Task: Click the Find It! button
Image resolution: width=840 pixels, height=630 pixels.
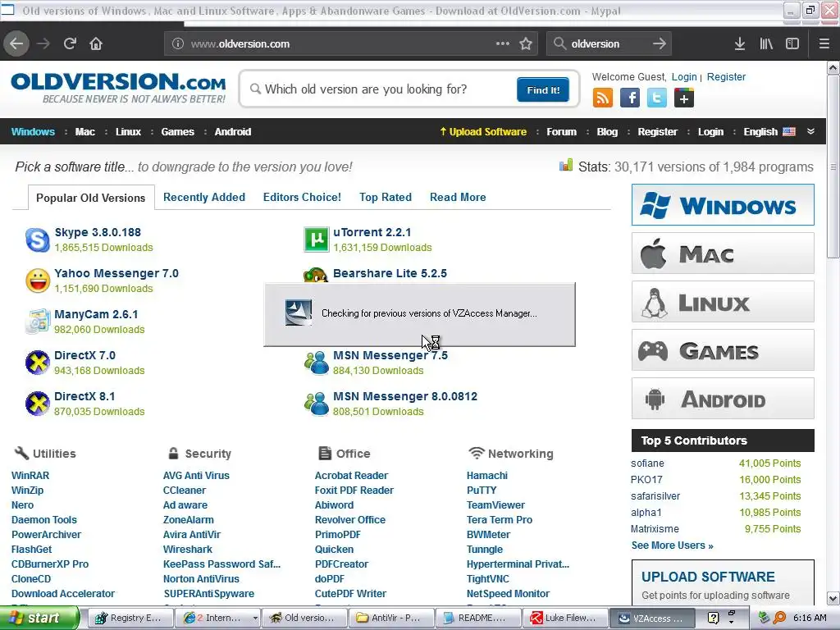Action: tap(543, 90)
